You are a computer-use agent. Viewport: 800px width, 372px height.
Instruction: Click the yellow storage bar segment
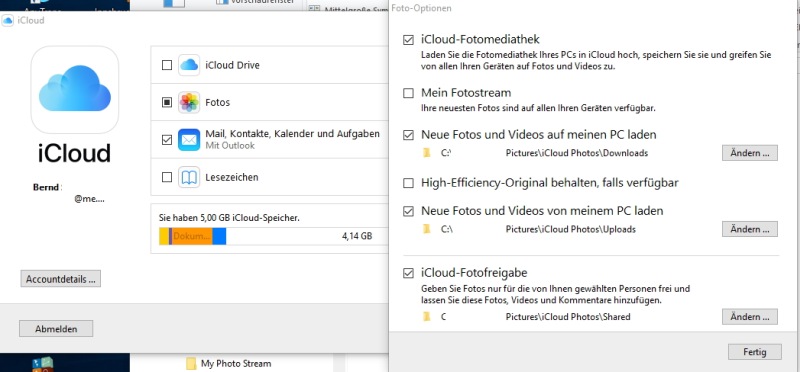coord(164,236)
